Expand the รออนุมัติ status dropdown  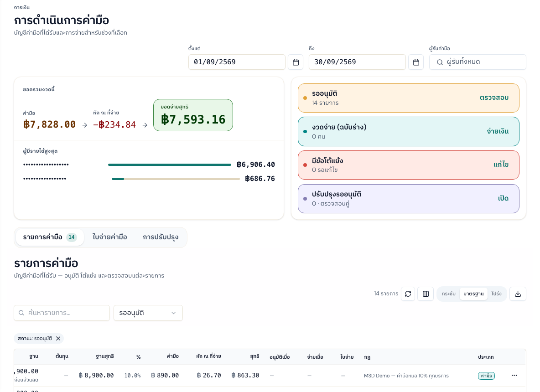pos(148,313)
